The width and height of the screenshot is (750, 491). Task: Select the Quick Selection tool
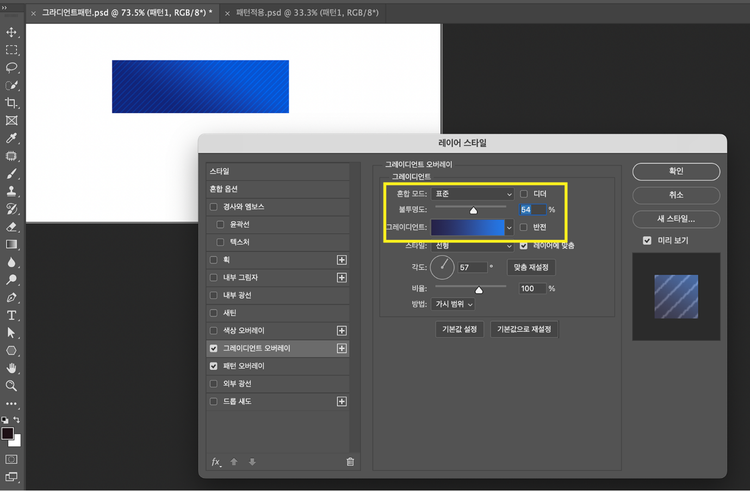pyautogui.click(x=11, y=86)
